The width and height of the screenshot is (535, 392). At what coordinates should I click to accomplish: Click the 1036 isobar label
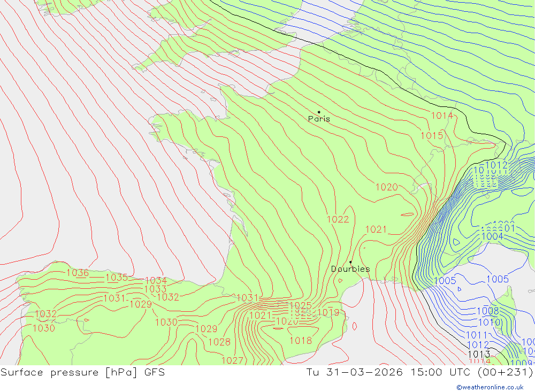78,273
